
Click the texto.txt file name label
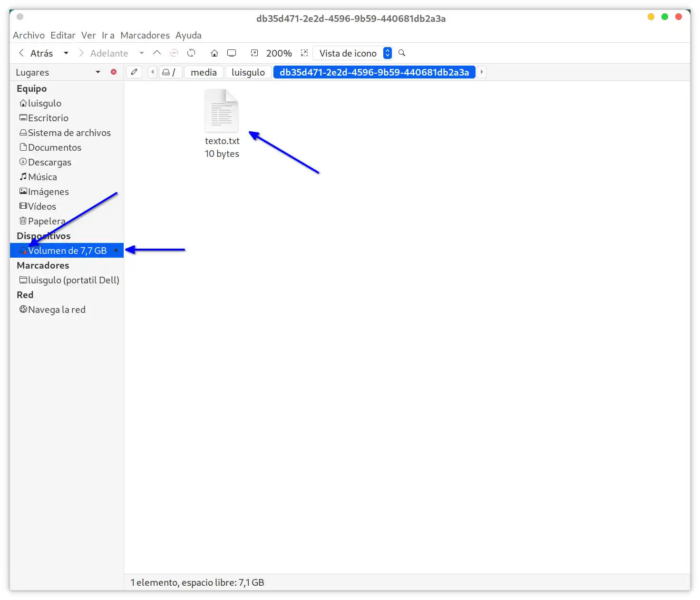point(222,141)
